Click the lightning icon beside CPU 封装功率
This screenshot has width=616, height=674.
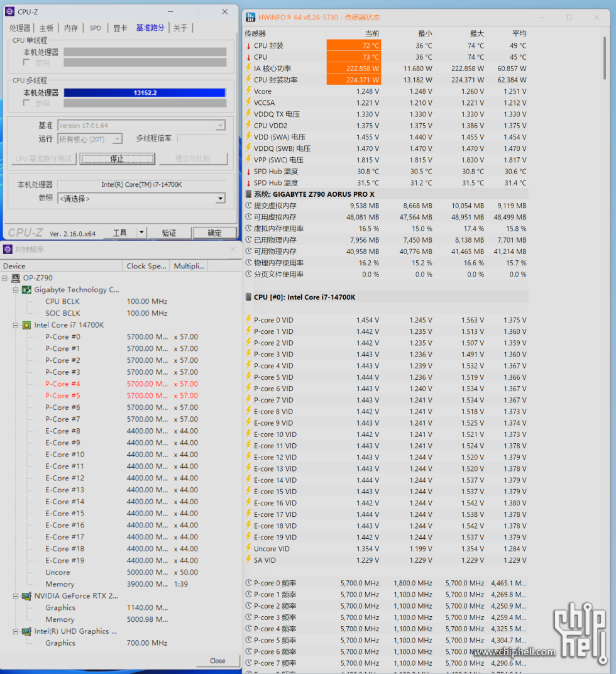[x=248, y=79]
